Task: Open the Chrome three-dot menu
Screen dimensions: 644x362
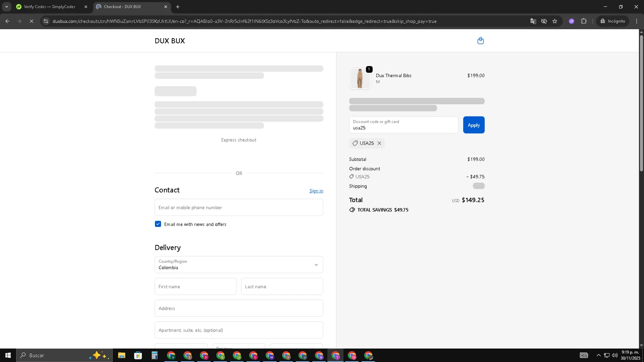Action: coord(637,21)
